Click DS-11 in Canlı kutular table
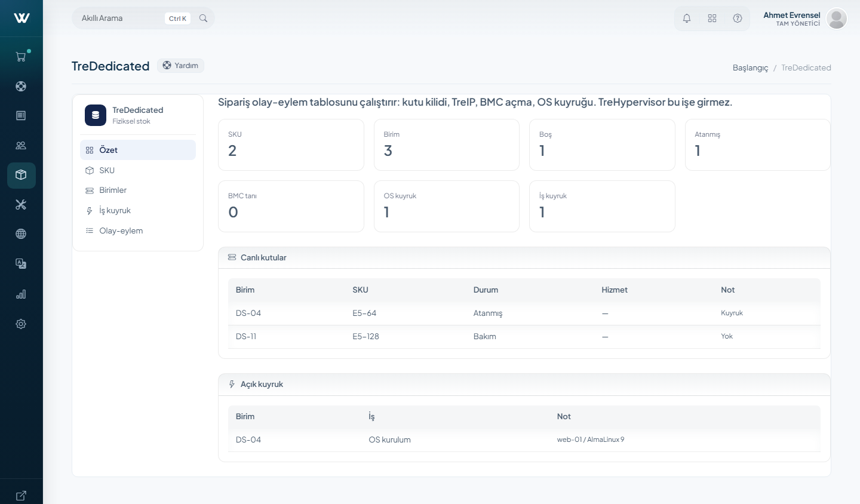 (x=246, y=336)
